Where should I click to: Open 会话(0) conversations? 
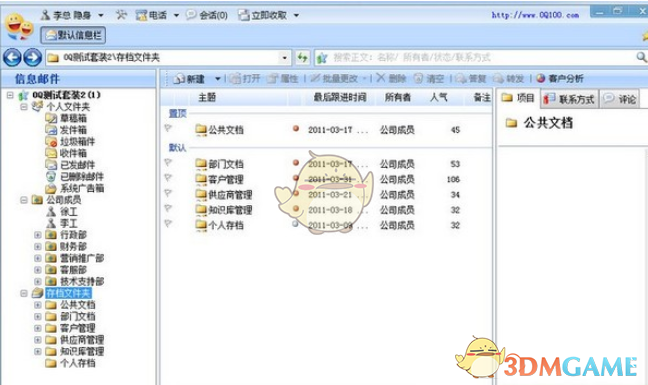tap(207, 15)
